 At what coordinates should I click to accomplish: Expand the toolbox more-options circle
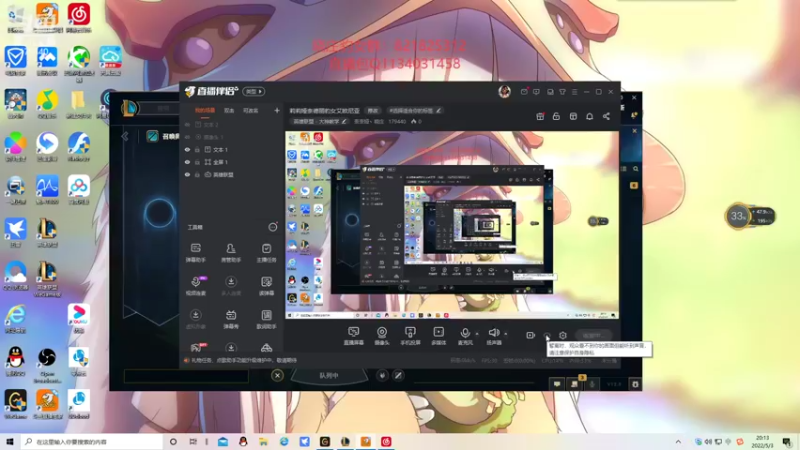[x=273, y=227]
